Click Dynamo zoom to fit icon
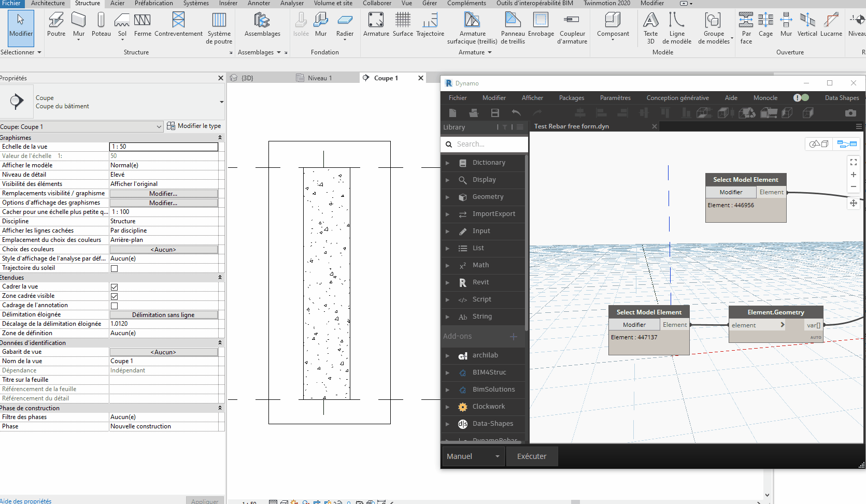Image resolution: width=866 pixels, height=504 pixels. click(854, 162)
